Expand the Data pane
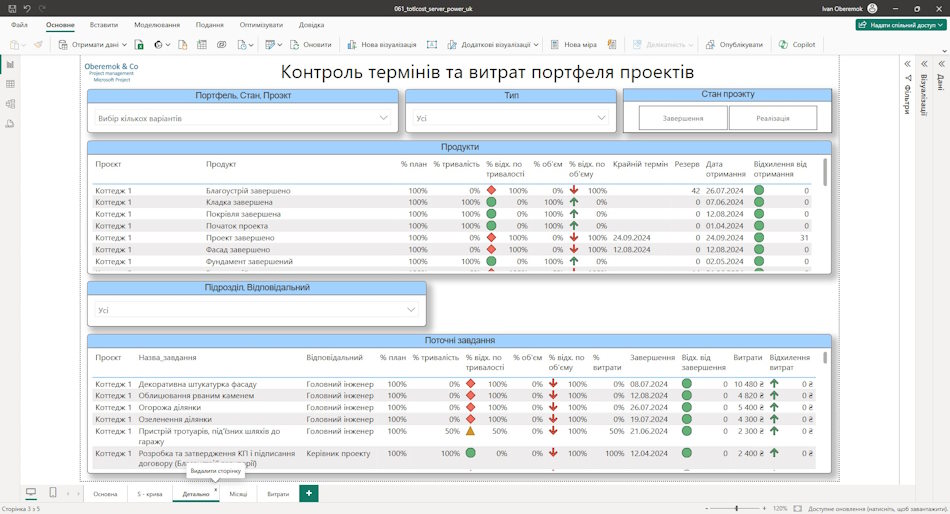The width and height of the screenshot is (950, 514). [x=942, y=64]
